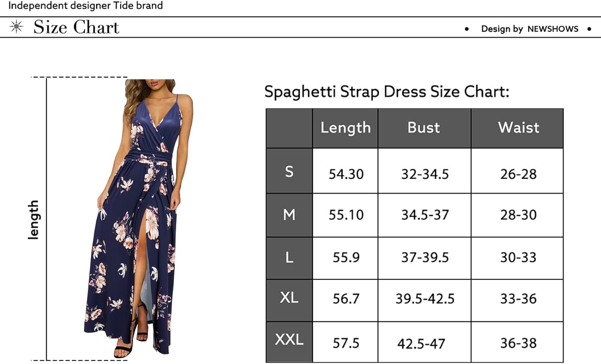Screen dimensions: 601x364
Task: Click the vertical "length" label
Action: [34, 220]
